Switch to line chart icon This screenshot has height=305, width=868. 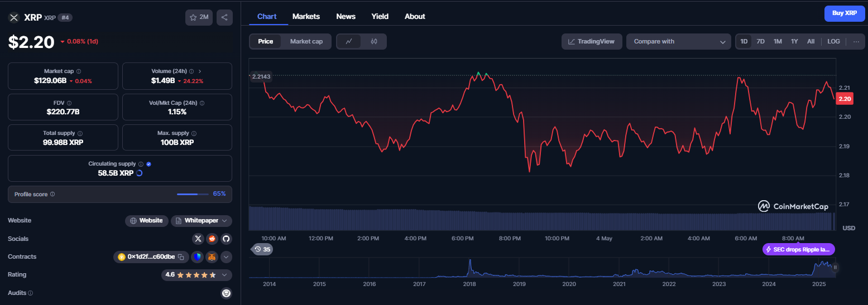tap(349, 41)
